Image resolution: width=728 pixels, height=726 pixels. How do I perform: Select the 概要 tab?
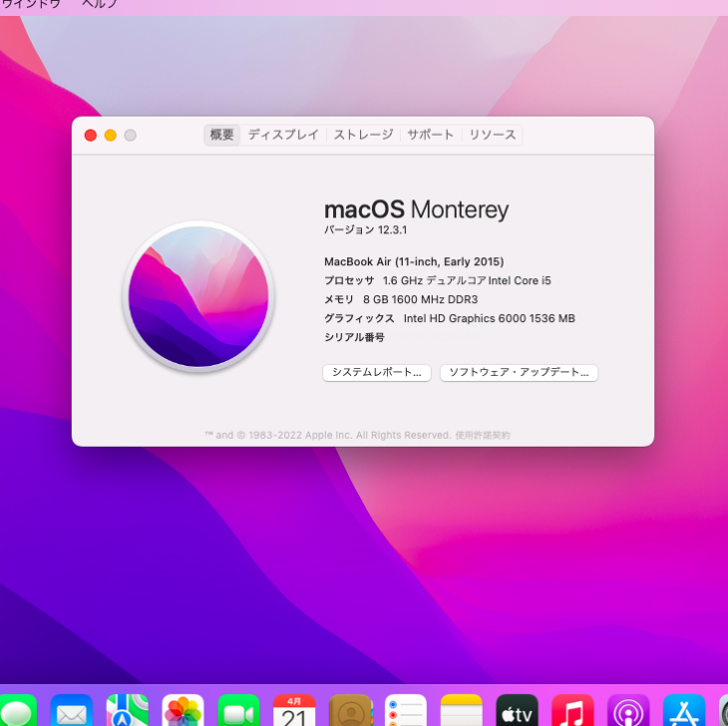coord(222,135)
